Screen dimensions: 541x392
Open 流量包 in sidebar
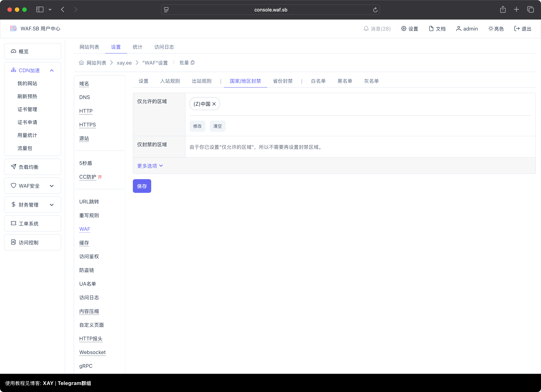click(25, 148)
